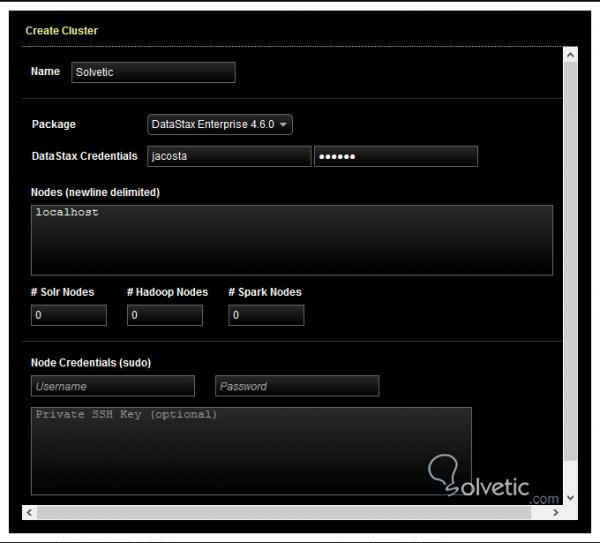This screenshot has width=600, height=543.
Task: Click the vertical scrollbar down arrow
Action: click(x=571, y=497)
